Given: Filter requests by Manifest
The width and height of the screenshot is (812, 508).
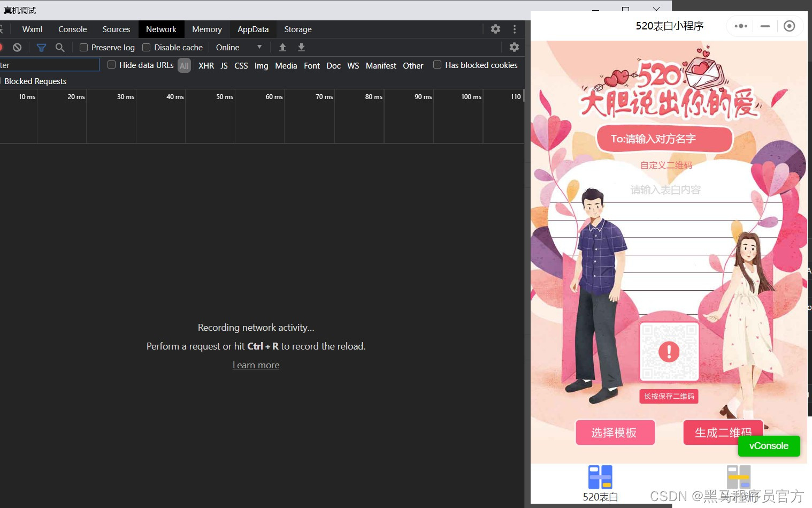Looking at the screenshot, I should pos(381,66).
